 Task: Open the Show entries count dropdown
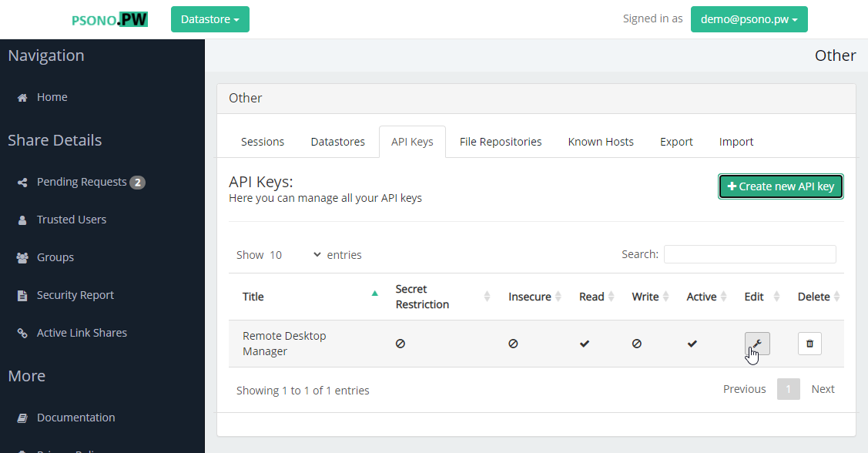(295, 255)
